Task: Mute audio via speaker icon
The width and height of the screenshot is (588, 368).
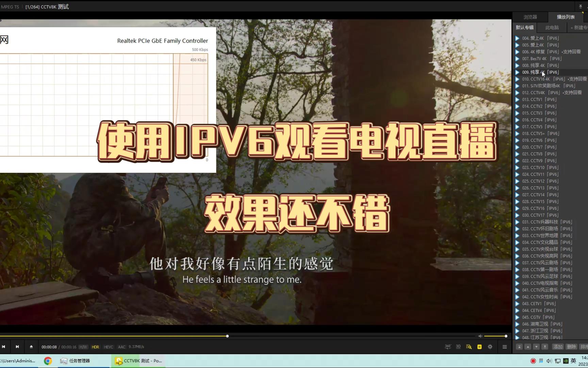Action: [x=480, y=336]
